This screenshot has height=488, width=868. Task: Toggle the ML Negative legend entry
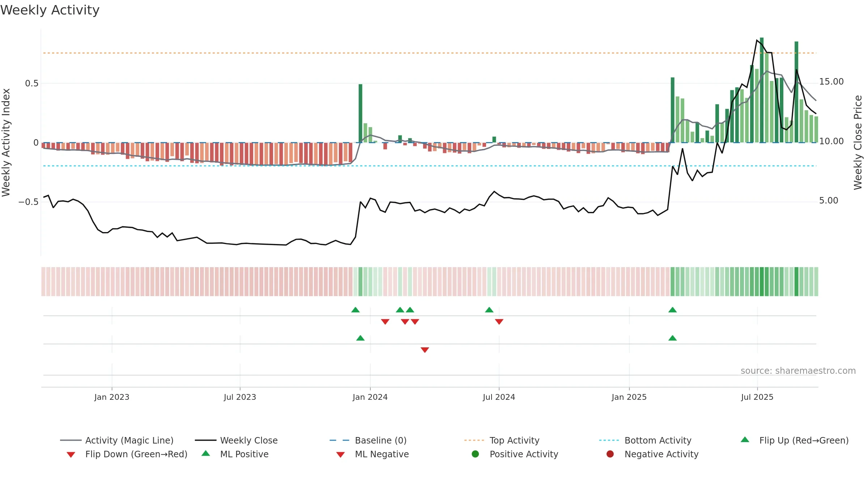(x=373, y=454)
